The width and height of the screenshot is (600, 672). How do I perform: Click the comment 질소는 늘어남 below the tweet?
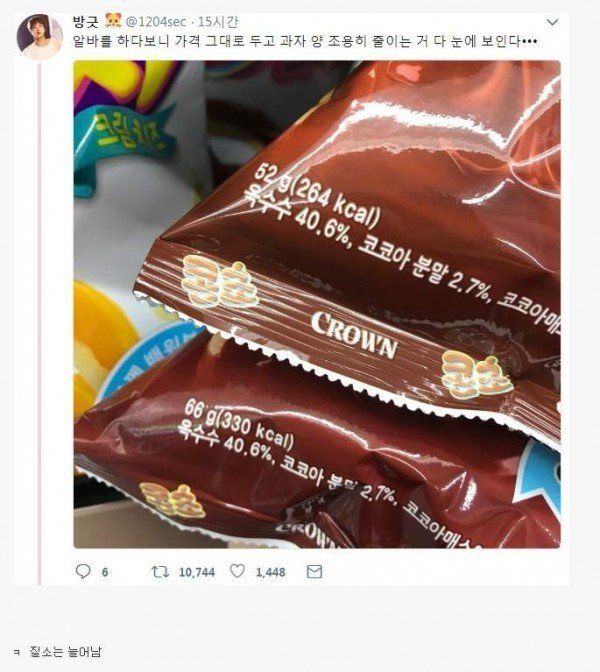click(66, 652)
